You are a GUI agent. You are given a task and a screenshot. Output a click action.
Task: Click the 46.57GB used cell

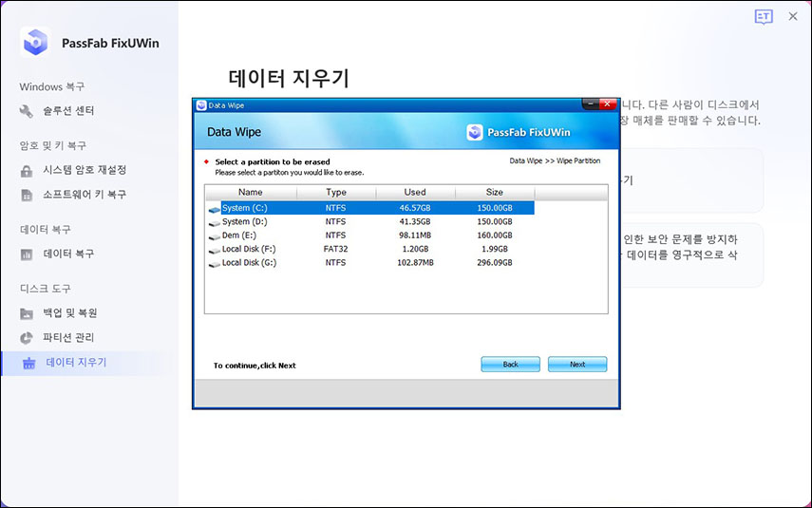pyautogui.click(x=415, y=208)
